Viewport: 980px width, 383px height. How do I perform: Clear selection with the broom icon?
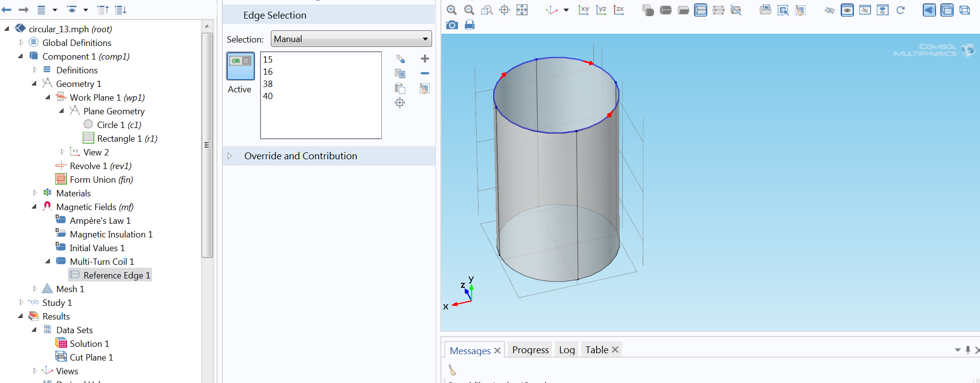(425, 88)
